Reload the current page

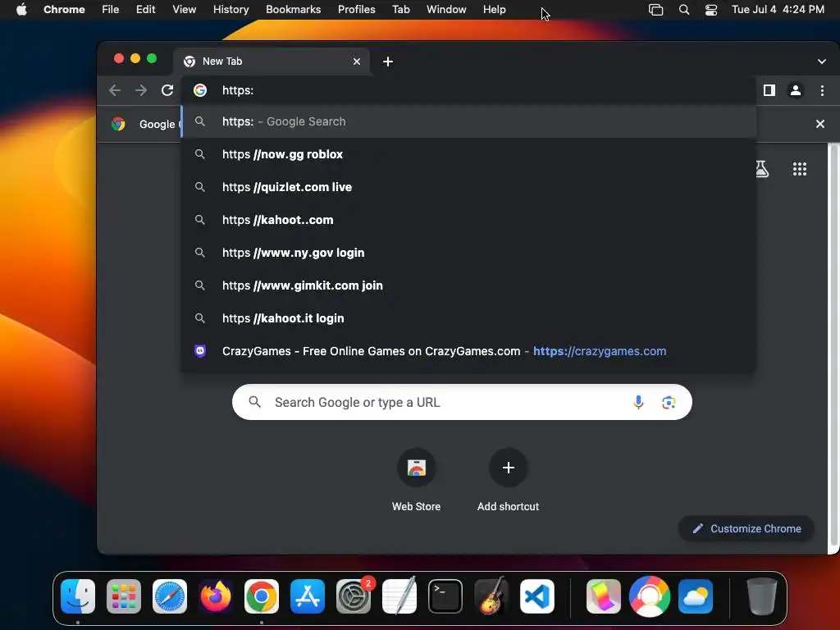(167, 90)
